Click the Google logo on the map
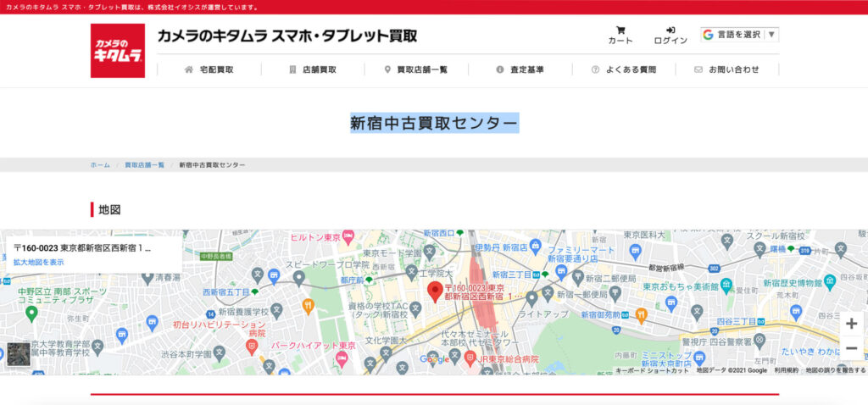868x405 pixels. point(435,359)
